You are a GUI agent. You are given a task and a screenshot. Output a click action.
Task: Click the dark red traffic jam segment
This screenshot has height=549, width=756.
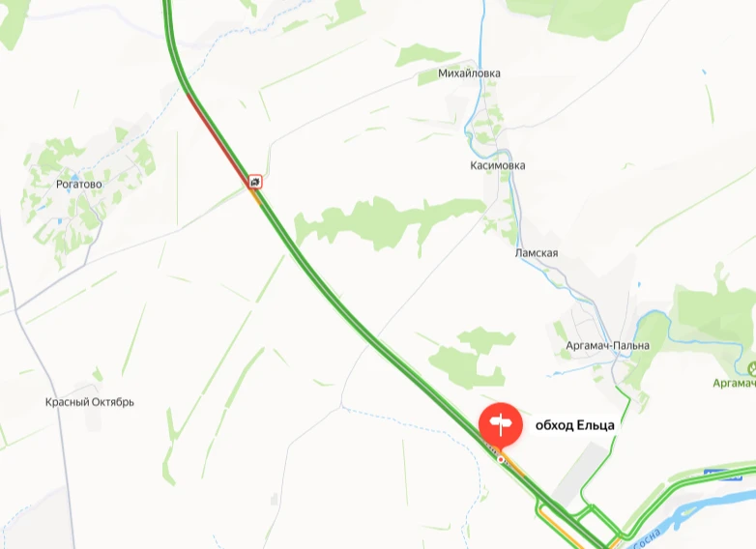point(216,136)
